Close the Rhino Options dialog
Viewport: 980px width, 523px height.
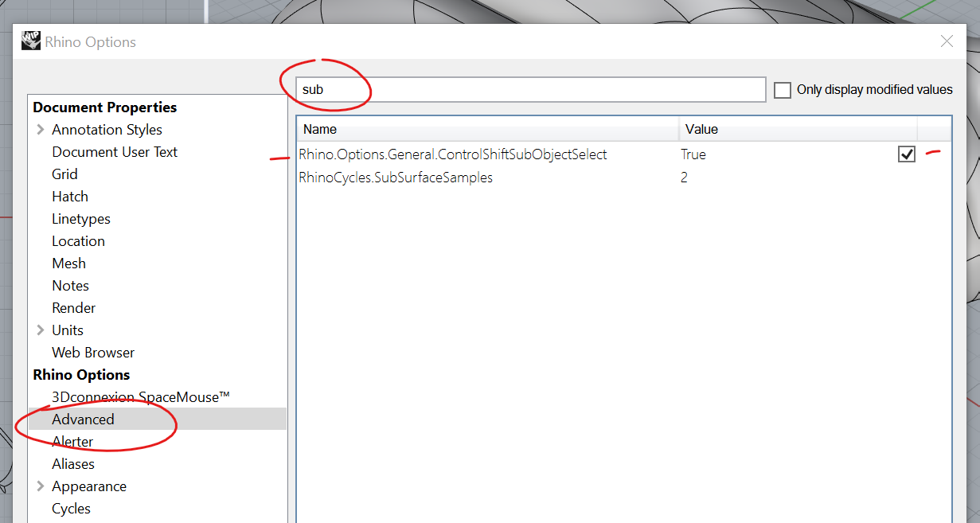(x=947, y=41)
